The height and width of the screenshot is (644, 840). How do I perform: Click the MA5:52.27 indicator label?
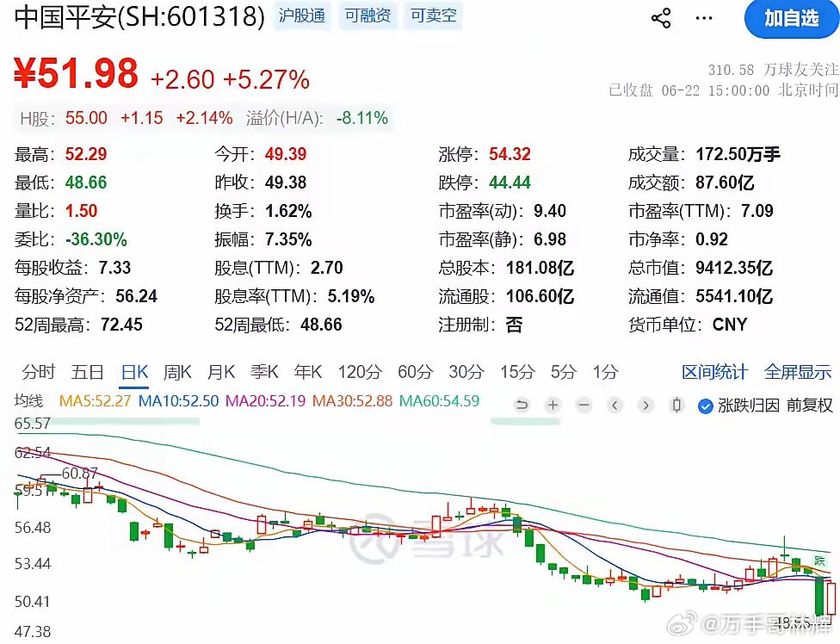pyautogui.click(x=95, y=400)
